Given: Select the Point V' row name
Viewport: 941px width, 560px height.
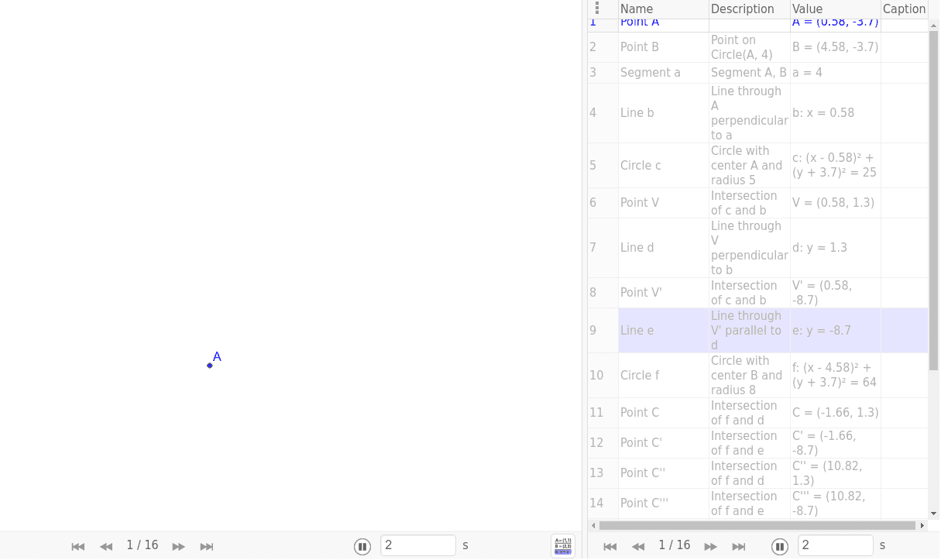Looking at the screenshot, I should pos(641,293).
